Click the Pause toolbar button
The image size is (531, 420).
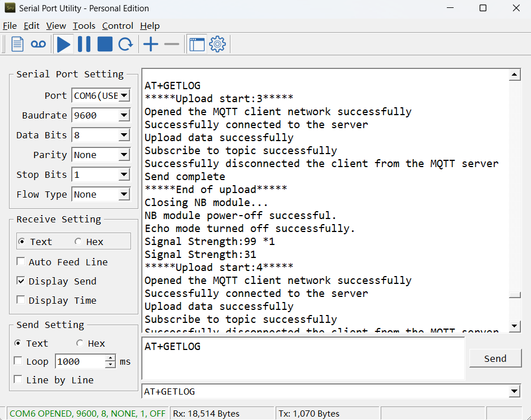pyautogui.click(x=84, y=45)
